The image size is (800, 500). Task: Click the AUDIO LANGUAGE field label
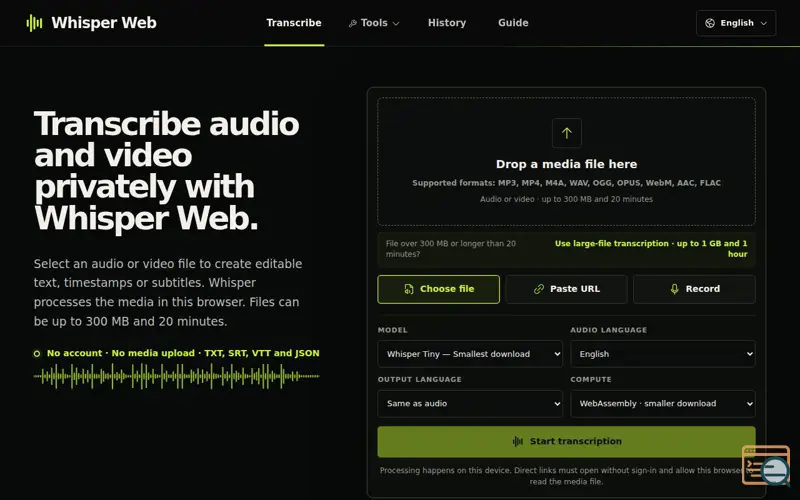pos(608,330)
